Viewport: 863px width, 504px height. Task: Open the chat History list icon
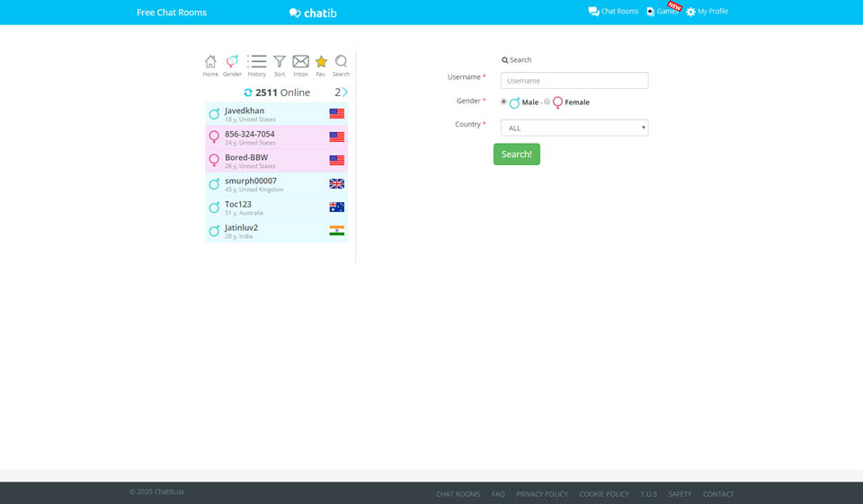coord(257,62)
